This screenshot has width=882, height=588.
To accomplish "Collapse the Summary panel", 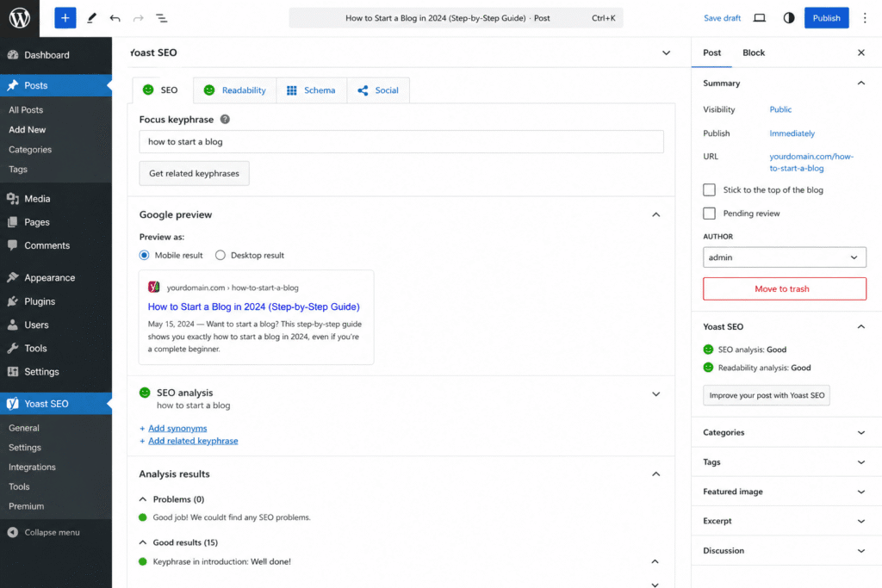I will [x=860, y=84].
